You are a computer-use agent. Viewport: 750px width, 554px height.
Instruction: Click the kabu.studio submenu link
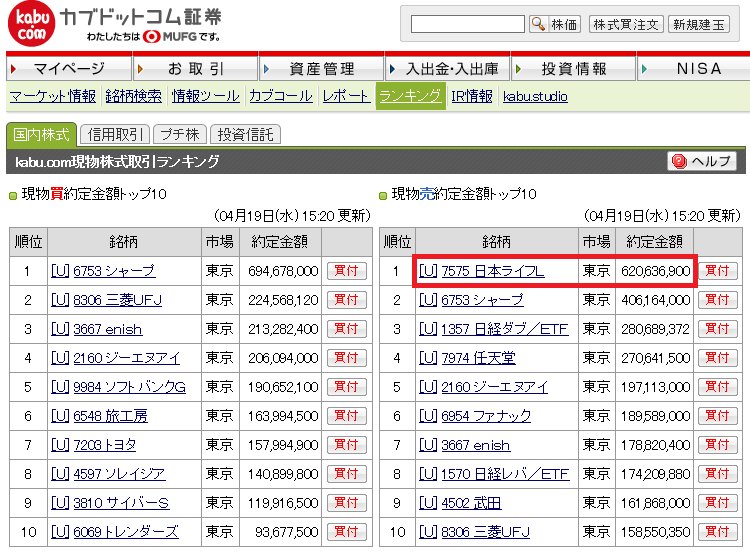click(535, 96)
